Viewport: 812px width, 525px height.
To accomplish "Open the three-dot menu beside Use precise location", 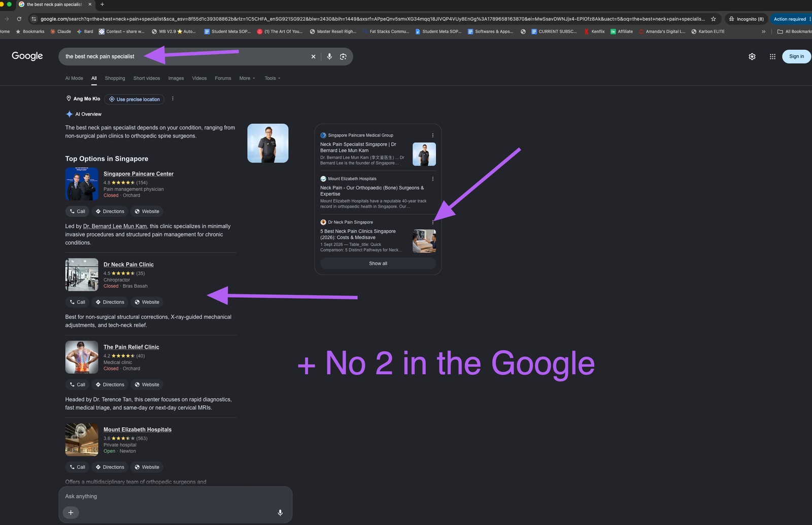I will (x=173, y=99).
